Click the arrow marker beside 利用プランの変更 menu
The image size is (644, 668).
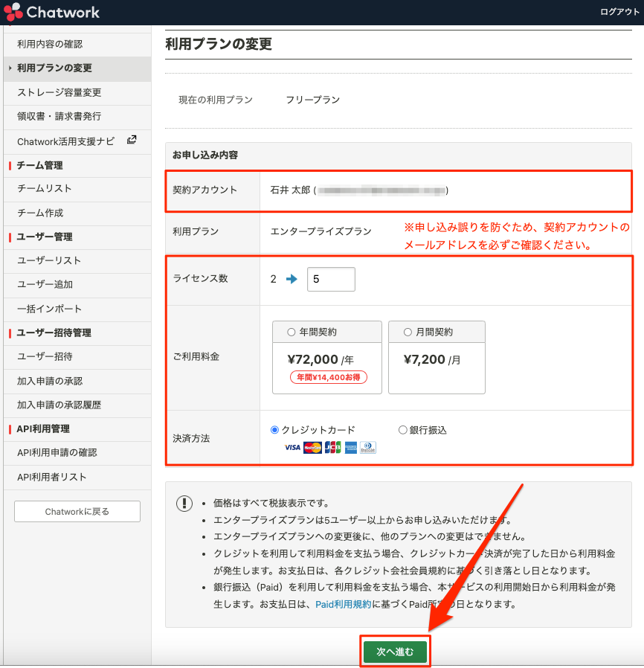point(10,68)
